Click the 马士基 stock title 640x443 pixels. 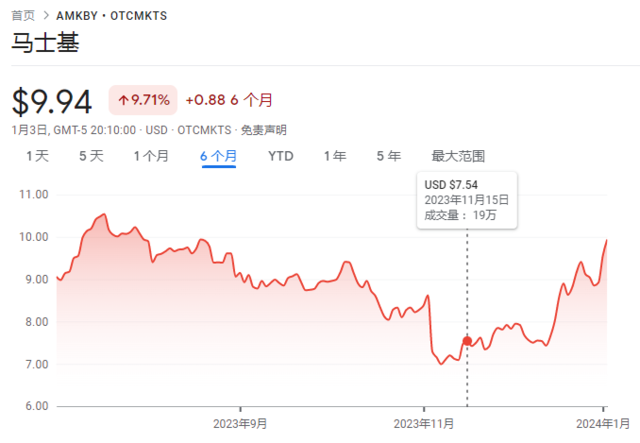pos(45,42)
